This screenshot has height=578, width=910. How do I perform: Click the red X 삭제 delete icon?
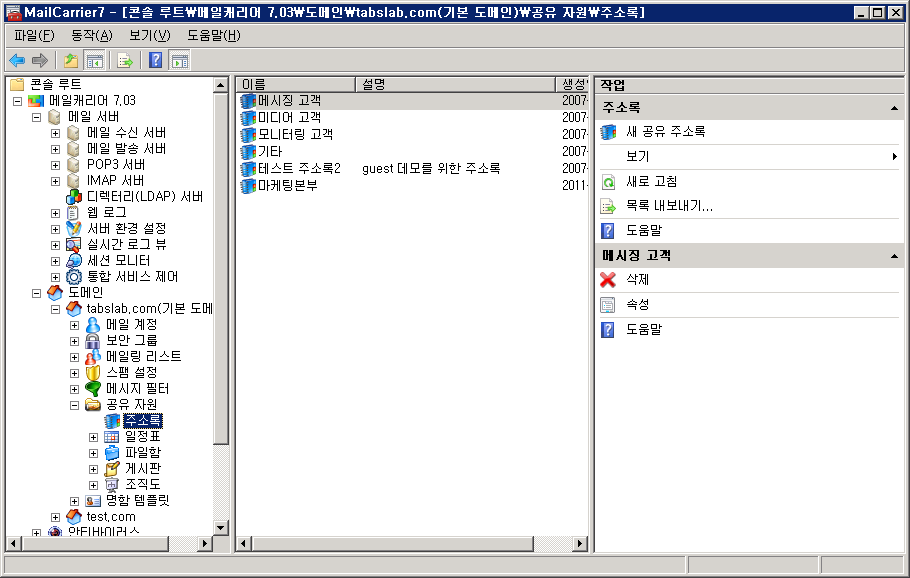[608, 281]
